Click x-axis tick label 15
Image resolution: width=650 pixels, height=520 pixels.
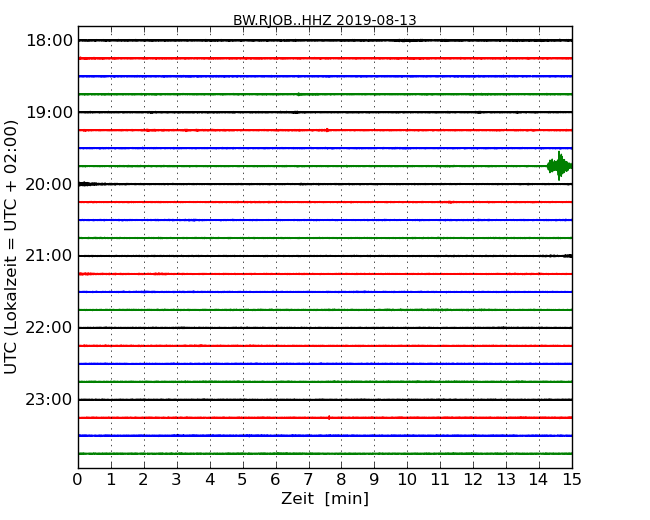[572, 480]
